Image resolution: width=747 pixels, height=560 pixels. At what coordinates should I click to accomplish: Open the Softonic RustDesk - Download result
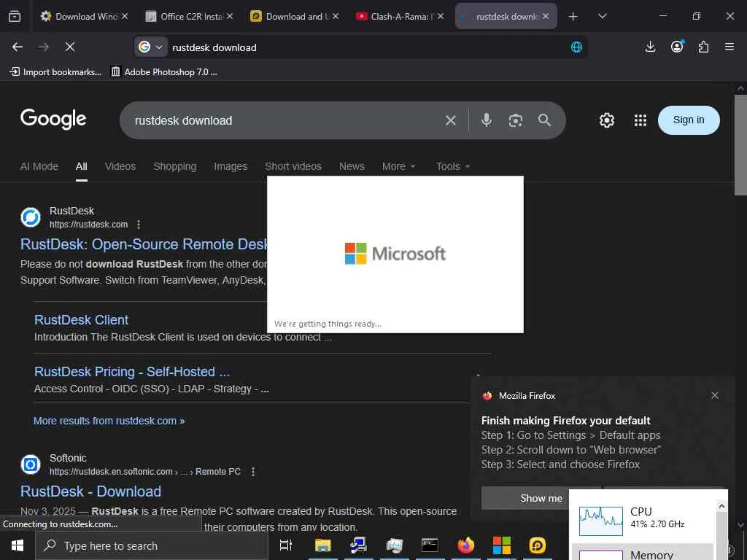click(x=90, y=491)
